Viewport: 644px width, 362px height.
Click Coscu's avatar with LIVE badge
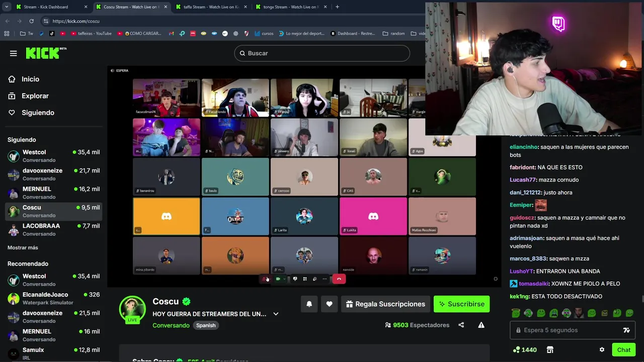coord(132,309)
